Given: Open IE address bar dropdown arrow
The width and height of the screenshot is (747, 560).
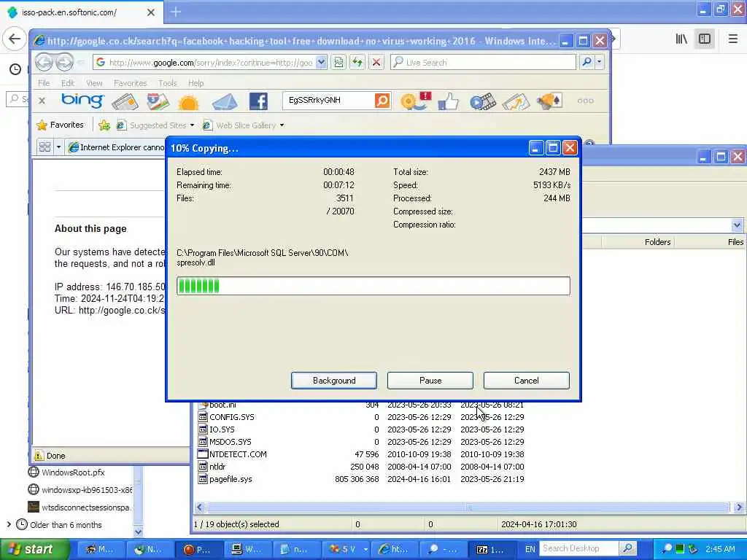Looking at the screenshot, I should coord(322,63).
